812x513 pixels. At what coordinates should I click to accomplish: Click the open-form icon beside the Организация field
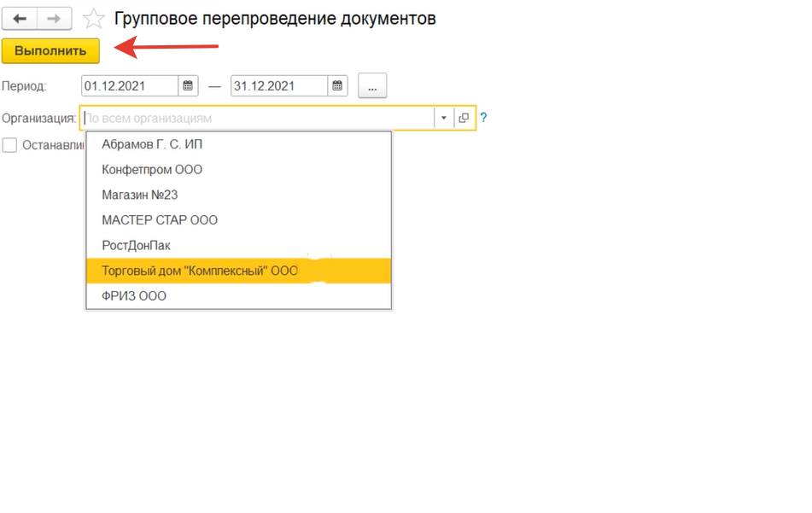[464, 118]
